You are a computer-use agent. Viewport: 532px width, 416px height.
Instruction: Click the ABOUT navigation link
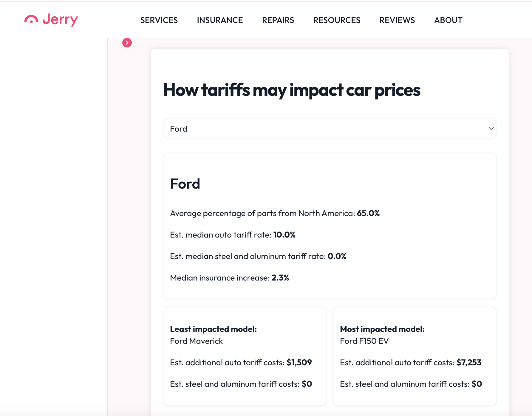coord(448,20)
